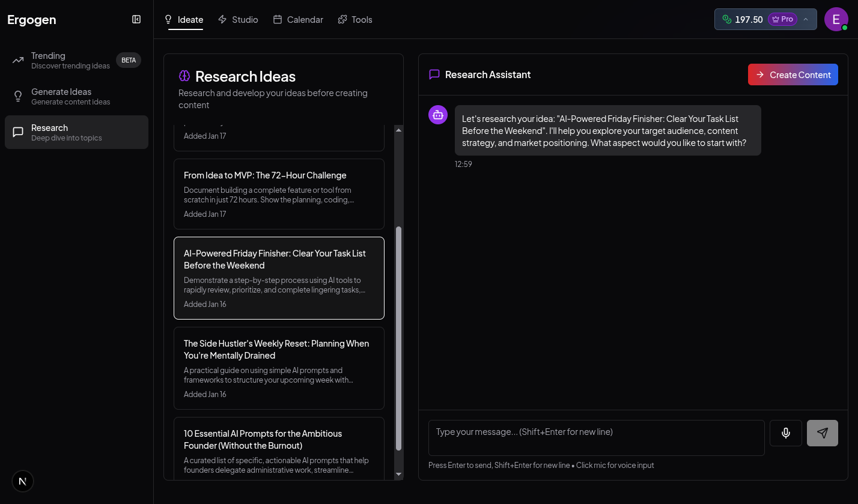Open Calendar via its calendar icon
858x504 pixels.
pos(278,19)
